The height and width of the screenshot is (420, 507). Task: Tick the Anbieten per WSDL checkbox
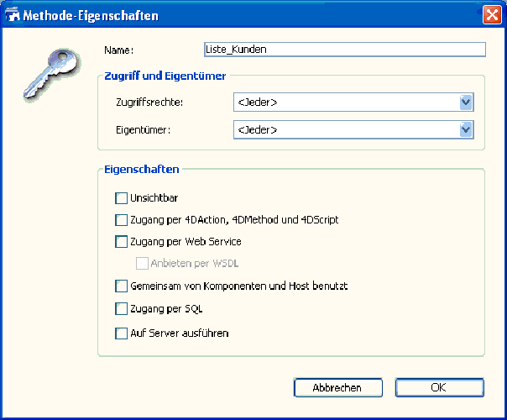142,264
